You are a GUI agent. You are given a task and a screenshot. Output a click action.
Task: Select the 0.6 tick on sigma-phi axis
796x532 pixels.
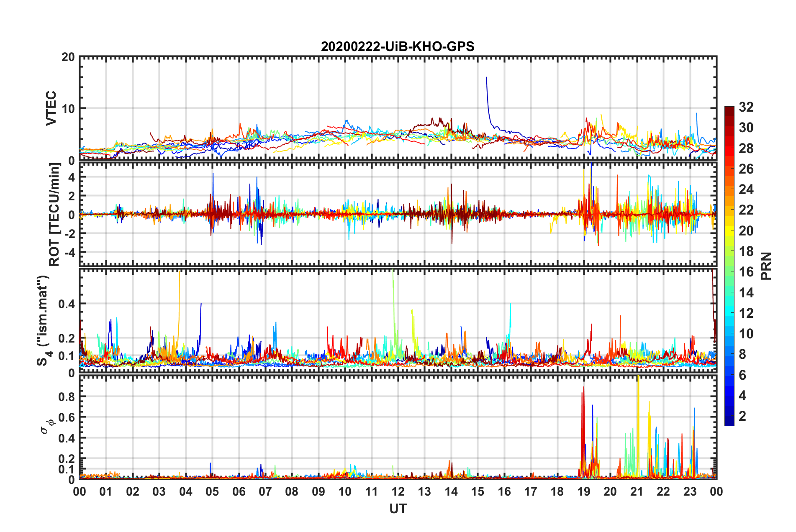point(66,417)
